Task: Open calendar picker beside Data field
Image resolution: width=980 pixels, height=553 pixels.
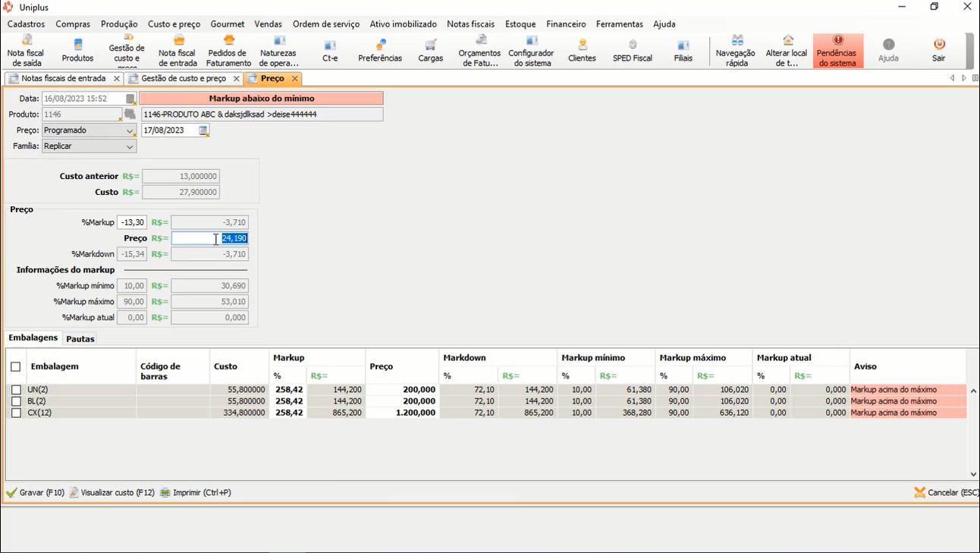Action: coord(130,99)
